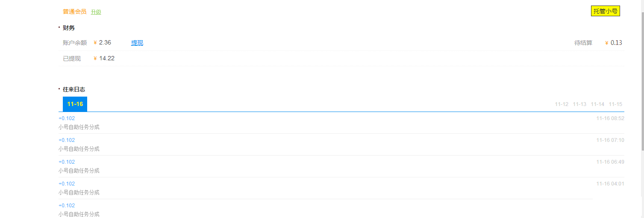Switch to the 11-12 date tab
Viewport: 644px width, 218px height.
[x=562, y=104]
